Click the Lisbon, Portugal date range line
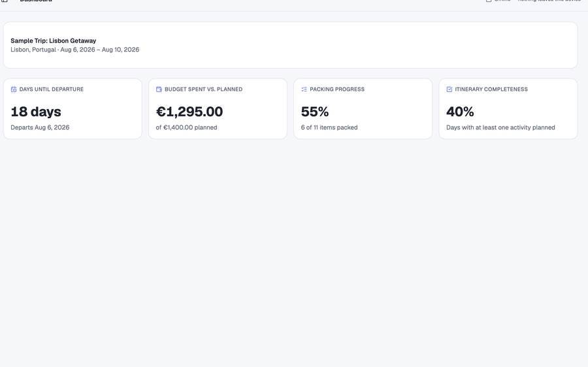This screenshot has height=367, width=588. pyautogui.click(x=74, y=50)
